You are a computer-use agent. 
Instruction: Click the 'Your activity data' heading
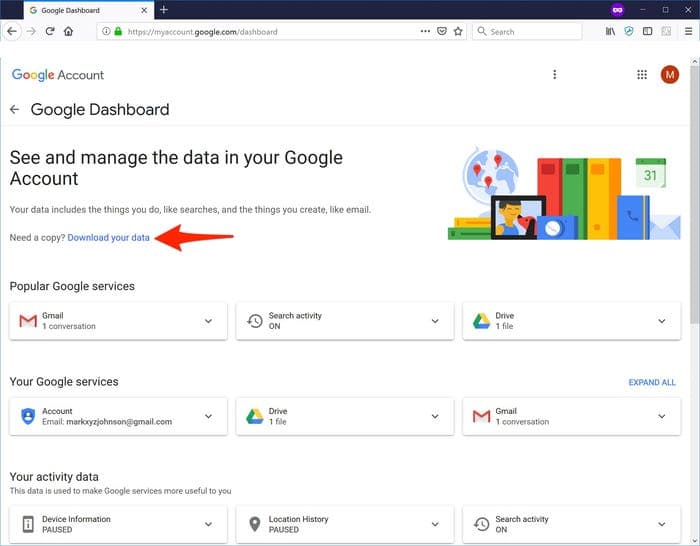[54, 477]
